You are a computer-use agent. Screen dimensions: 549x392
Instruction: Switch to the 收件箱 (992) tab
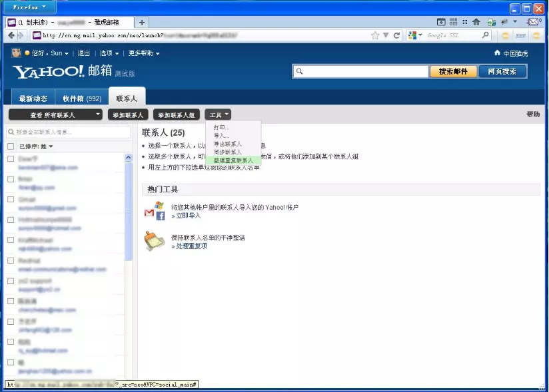[82, 98]
